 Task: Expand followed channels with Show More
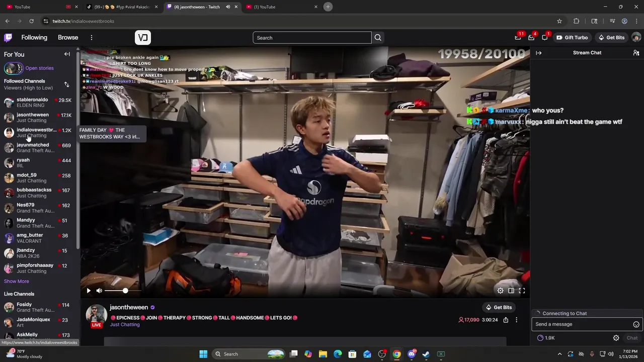pos(17,282)
